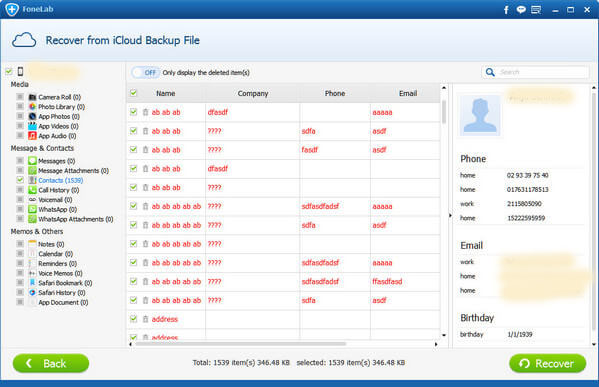Screen dimensions: 599x387
Task: Click the horizontal scroll right arrow
Action: point(436,344)
